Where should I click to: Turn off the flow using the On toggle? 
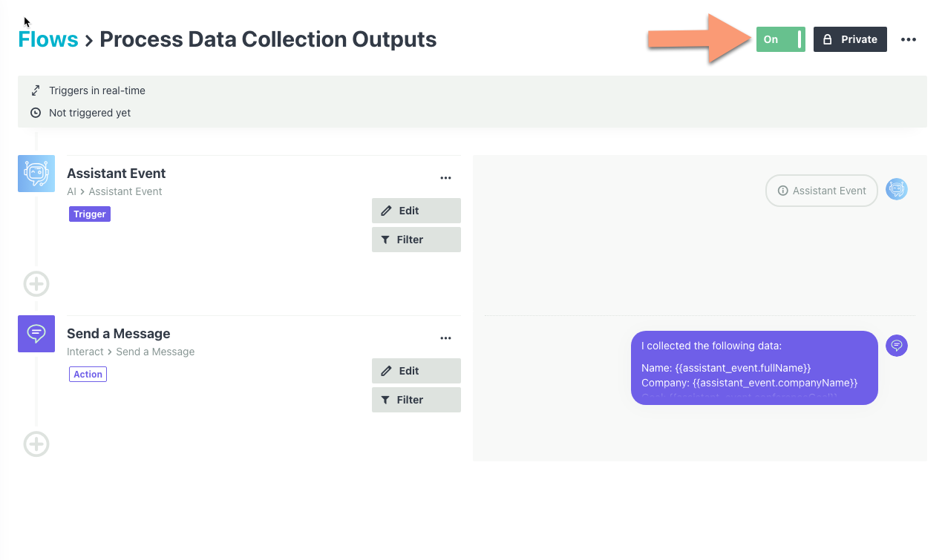point(780,39)
